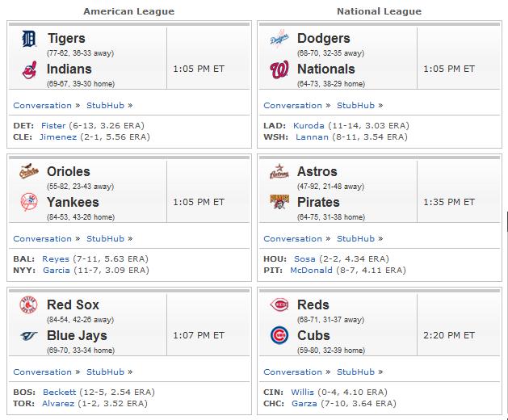The height and width of the screenshot is (420, 508).
Task: Click the Washington Nationals logo
Action: pos(279,70)
